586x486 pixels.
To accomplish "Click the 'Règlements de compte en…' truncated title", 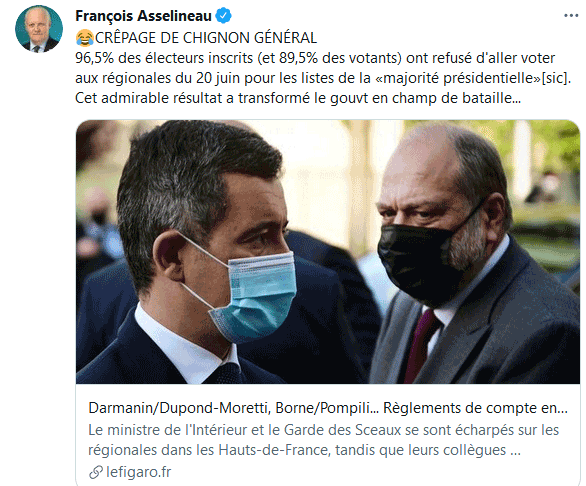I will pyautogui.click(x=475, y=408).
